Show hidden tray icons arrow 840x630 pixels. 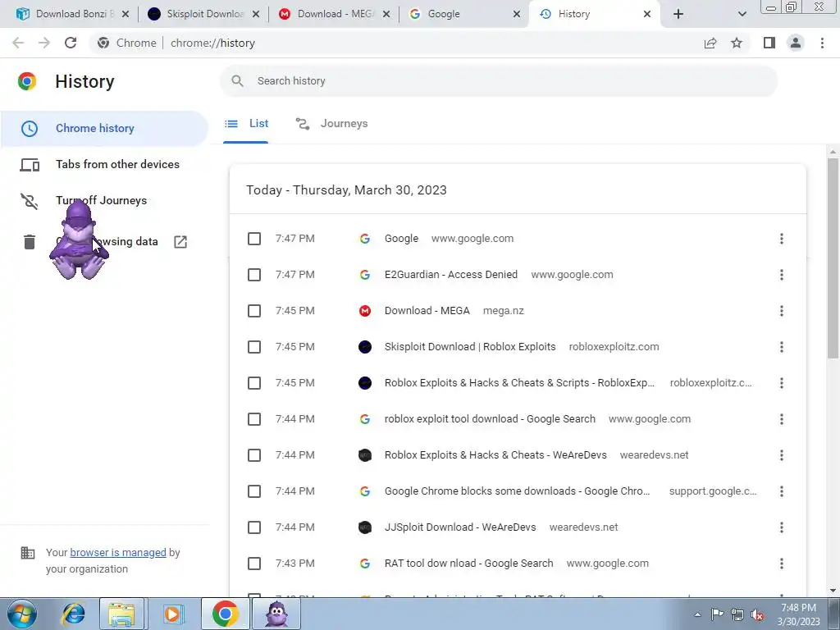(697, 615)
